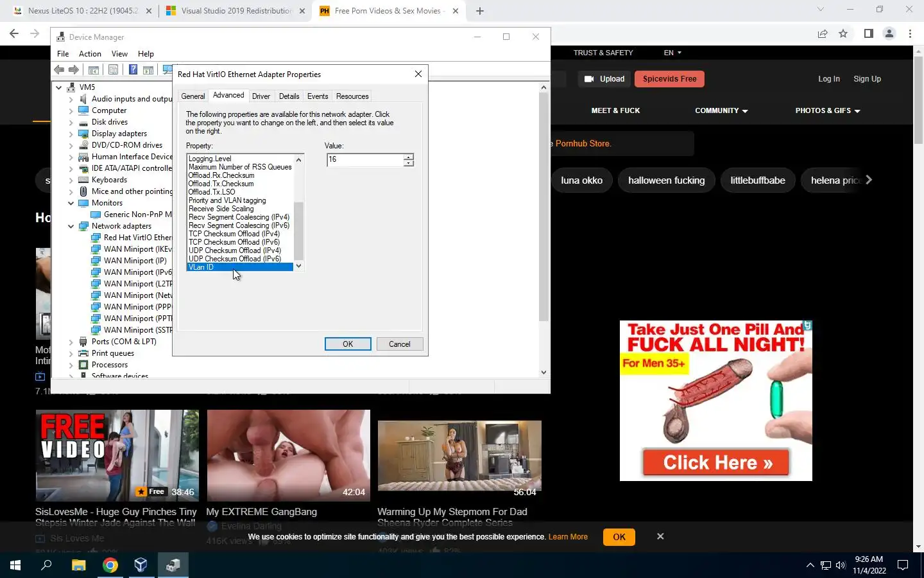Open the EN language dropdown
Viewport: 924px width, 578px height.
[x=672, y=53]
